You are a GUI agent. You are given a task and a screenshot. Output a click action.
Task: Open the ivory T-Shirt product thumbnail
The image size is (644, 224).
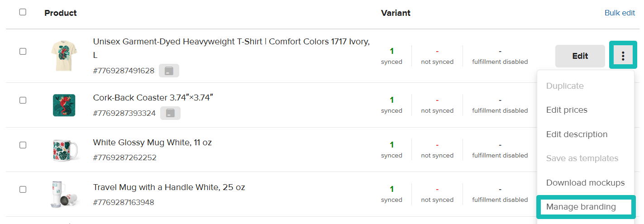(x=64, y=56)
